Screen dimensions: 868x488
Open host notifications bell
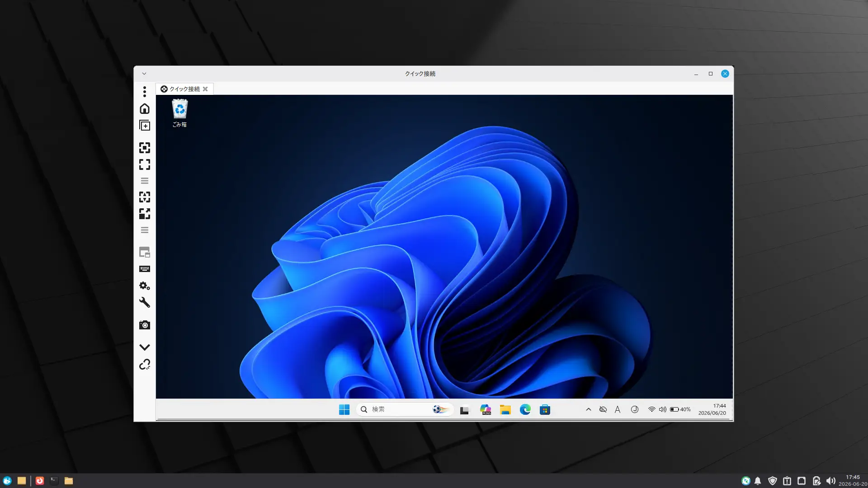click(758, 481)
